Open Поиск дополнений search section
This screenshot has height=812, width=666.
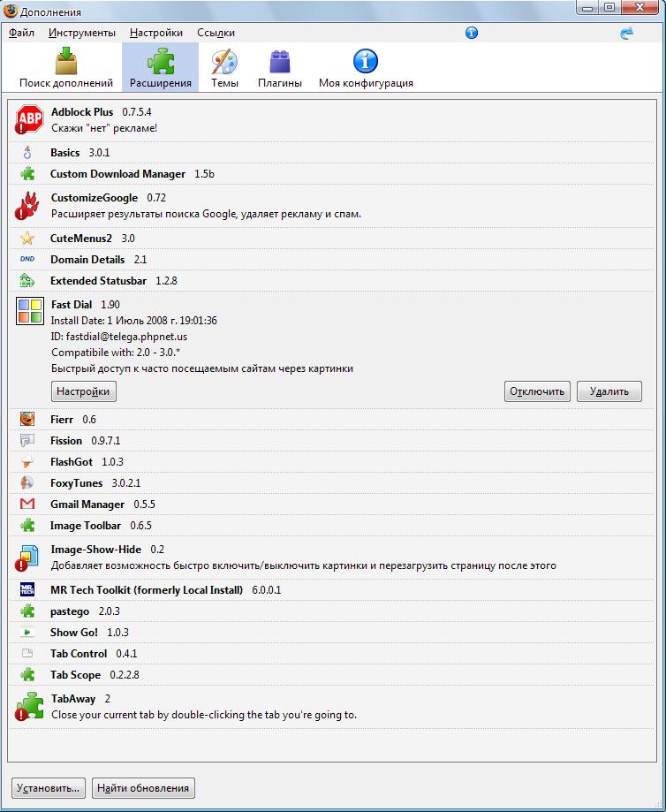point(66,69)
